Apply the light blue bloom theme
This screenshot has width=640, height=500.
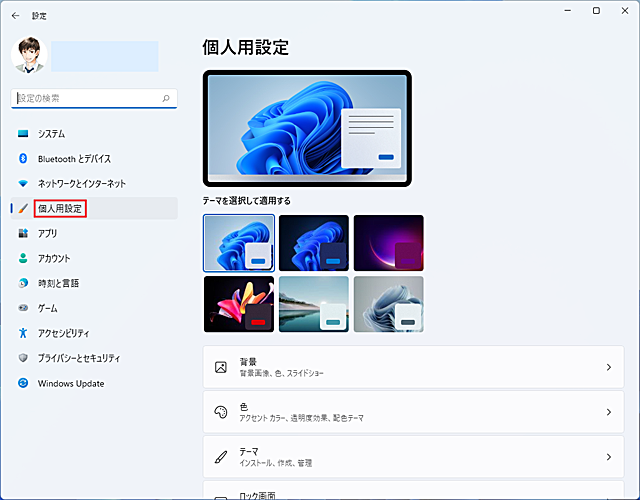point(239,243)
